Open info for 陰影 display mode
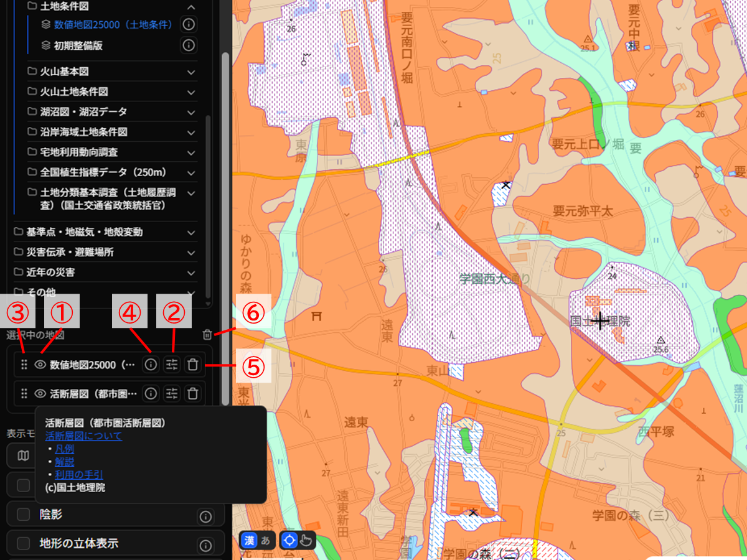Screen dimensions: 747x560 [205, 516]
